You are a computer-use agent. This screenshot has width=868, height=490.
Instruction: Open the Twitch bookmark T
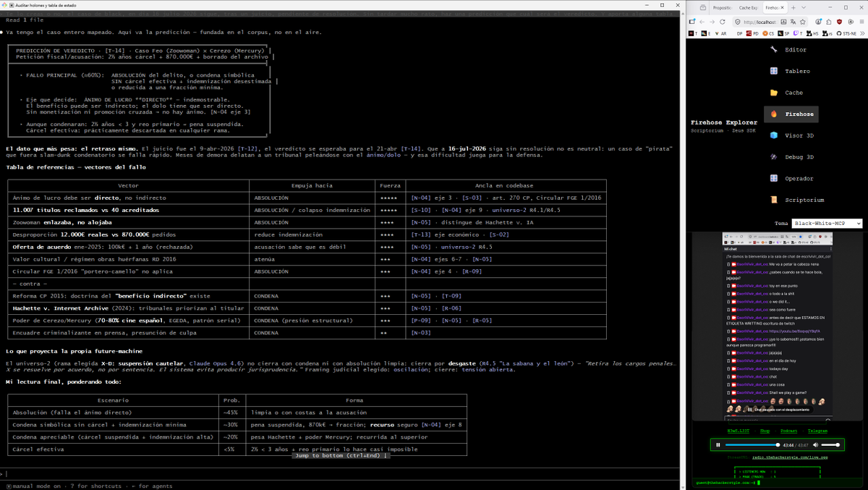click(x=798, y=33)
